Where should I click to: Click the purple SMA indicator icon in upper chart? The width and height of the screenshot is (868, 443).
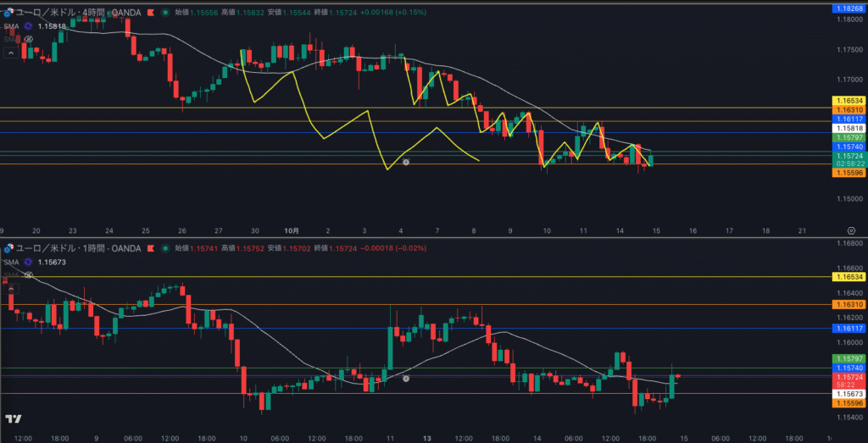(x=28, y=26)
